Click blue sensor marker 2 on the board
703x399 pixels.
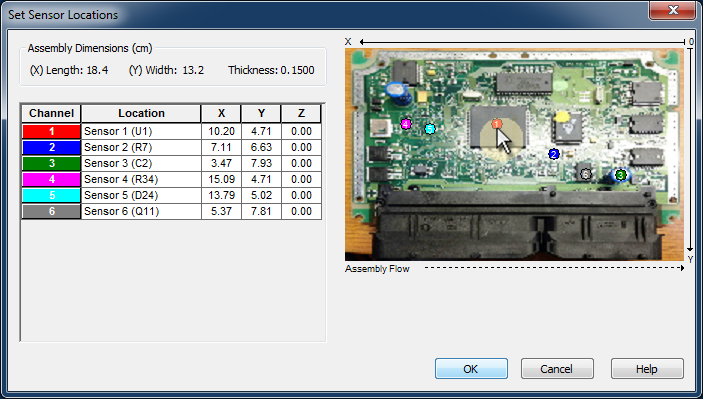click(x=554, y=154)
